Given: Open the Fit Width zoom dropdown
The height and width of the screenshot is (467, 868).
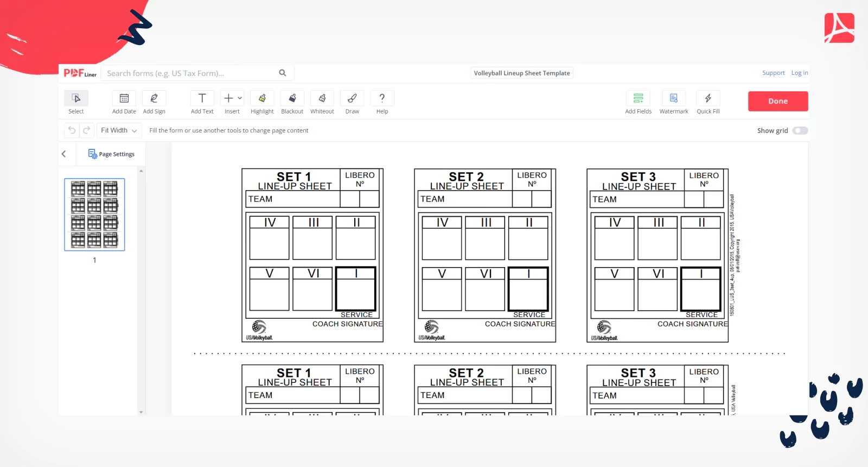Looking at the screenshot, I should 119,131.
